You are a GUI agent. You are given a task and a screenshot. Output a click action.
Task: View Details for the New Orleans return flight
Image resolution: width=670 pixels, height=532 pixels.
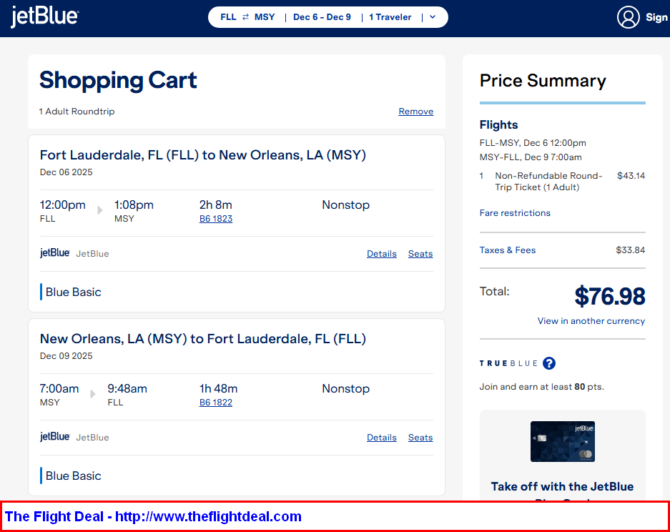click(381, 437)
